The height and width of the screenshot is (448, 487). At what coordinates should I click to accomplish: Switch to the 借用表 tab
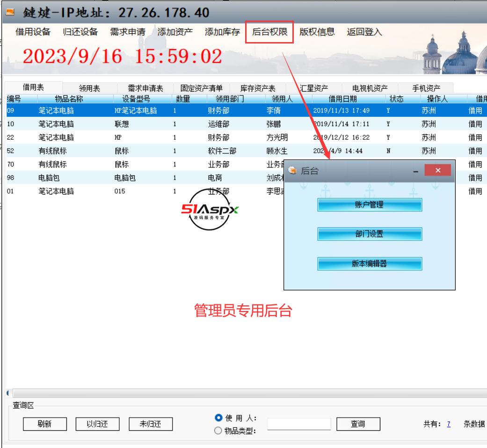[33, 87]
